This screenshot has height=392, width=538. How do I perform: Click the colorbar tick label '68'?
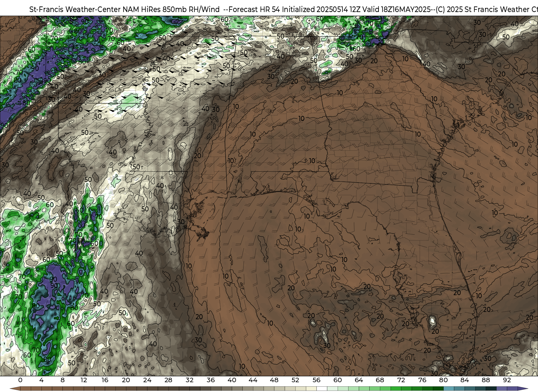(380, 380)
